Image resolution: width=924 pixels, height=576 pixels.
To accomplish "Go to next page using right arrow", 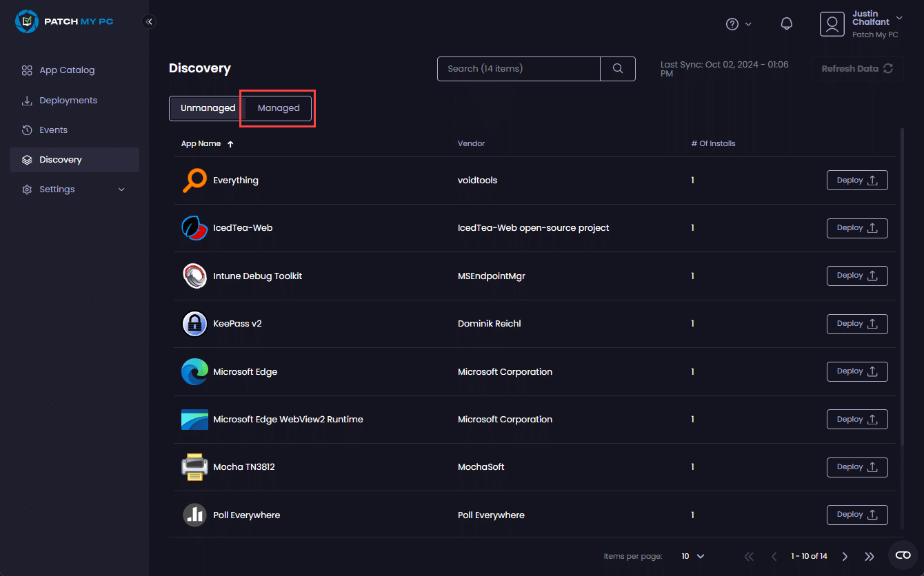I will 845,556.
